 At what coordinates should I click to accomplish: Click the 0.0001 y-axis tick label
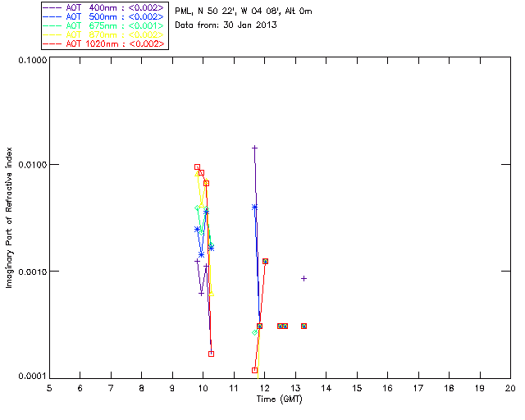pos(32,377)
